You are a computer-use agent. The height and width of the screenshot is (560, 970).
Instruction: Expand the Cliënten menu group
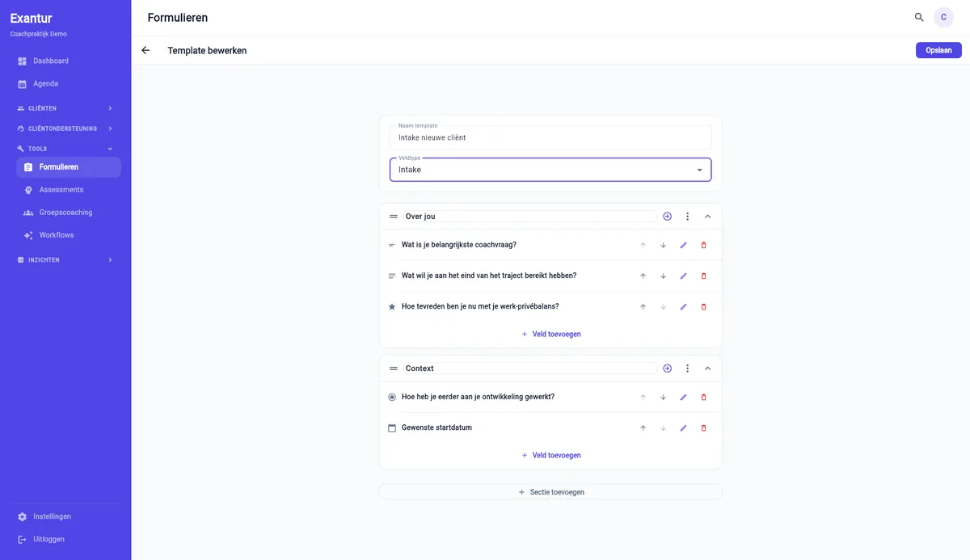click(65, 108)
